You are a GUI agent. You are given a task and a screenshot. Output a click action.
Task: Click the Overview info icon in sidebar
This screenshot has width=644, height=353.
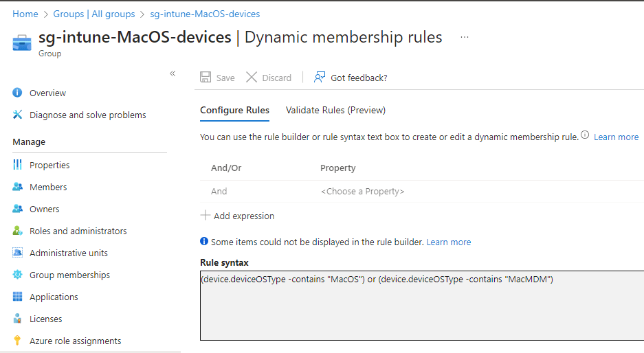click(x=17, y=93)
